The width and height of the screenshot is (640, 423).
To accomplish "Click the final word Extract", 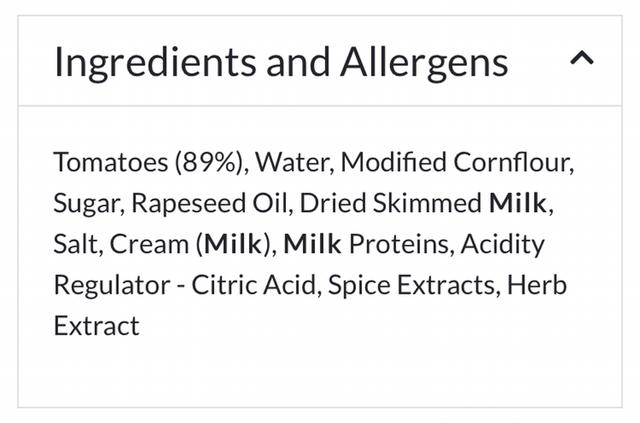I will (x=96, y=326).
